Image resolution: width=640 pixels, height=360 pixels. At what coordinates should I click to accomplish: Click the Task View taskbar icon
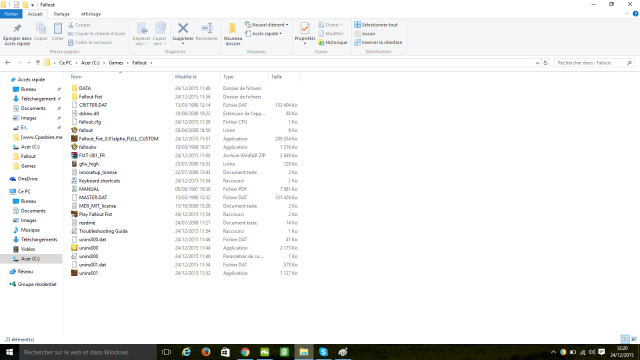(166, 352)
